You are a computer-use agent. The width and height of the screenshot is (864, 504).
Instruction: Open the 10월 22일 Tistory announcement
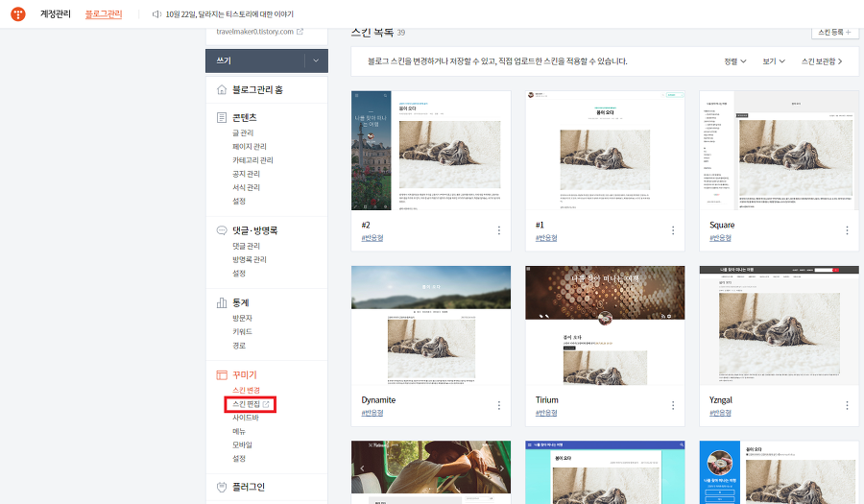tap(229, 13)
